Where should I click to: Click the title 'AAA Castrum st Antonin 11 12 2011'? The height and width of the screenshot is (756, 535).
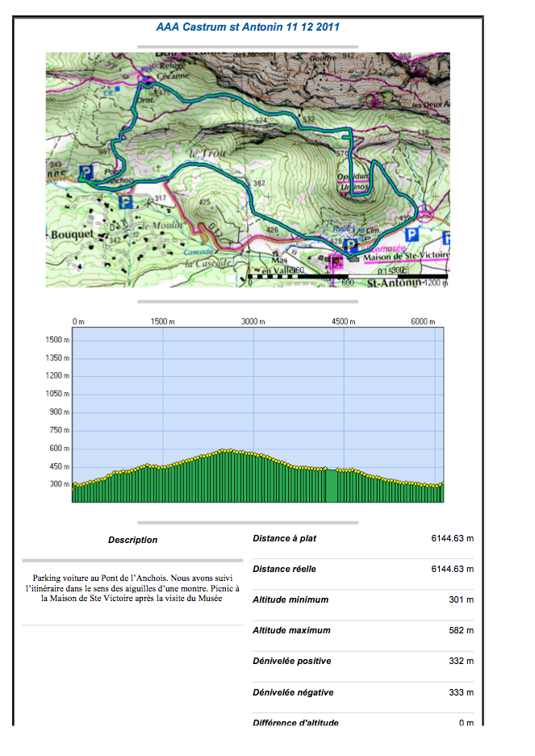click(248, 27)
